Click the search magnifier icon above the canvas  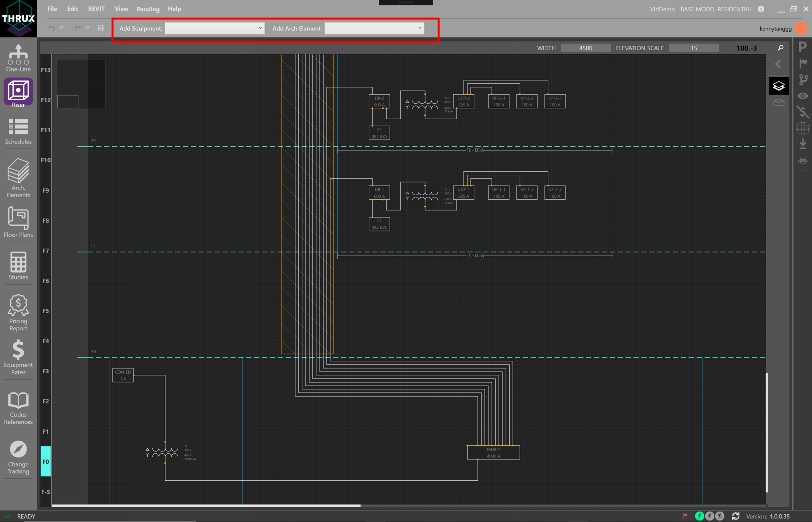(x=780, y=47)
